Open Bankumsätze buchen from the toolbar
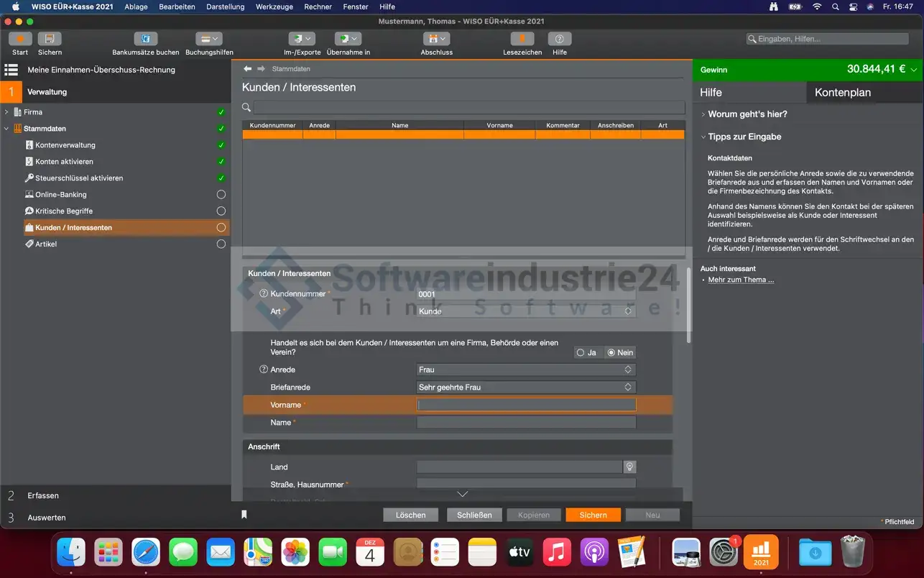 point(145,39)
